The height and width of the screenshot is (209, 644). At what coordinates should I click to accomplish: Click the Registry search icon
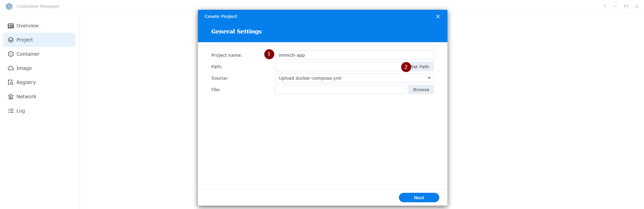point(11,82)
